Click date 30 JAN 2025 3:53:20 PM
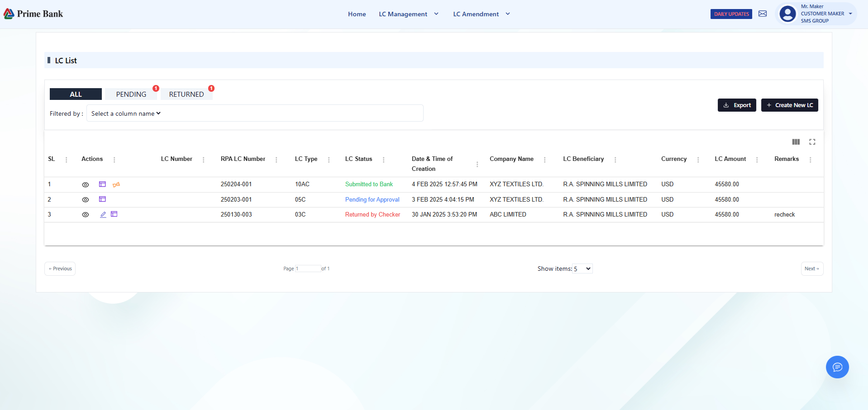The width and height of the screenshot is (868, 410). pyautogui.click(x=444, y=215)
